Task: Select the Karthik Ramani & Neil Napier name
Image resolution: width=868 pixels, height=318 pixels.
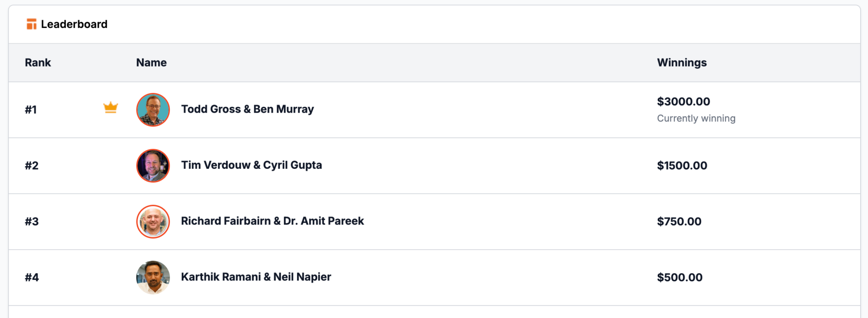Action: [x=256, y=277]
